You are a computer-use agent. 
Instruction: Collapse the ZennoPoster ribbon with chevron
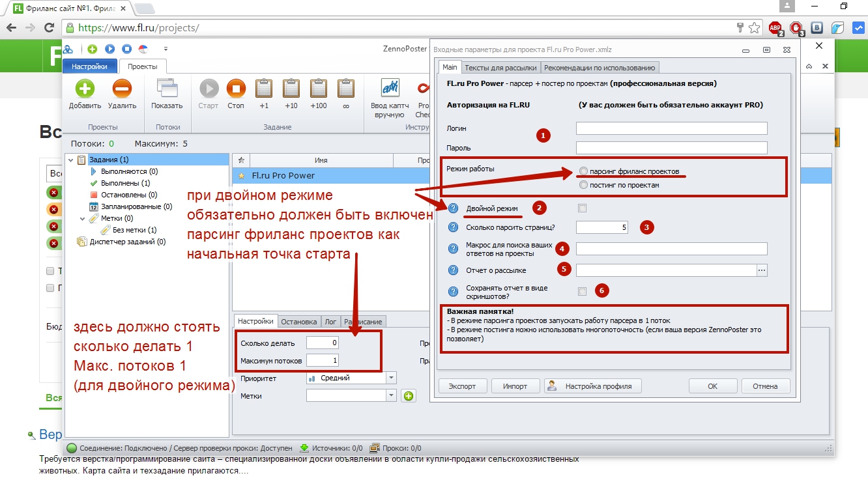(809, 66)
